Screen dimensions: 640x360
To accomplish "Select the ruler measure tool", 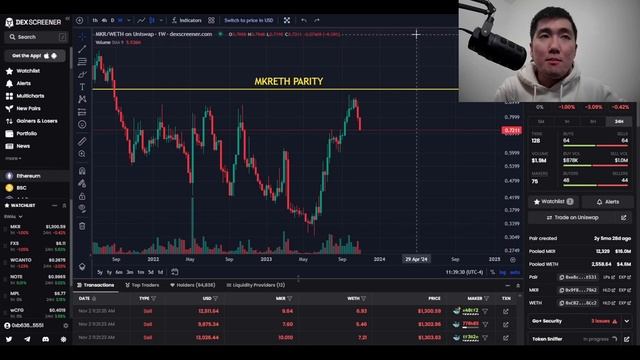I will (82, 141).
